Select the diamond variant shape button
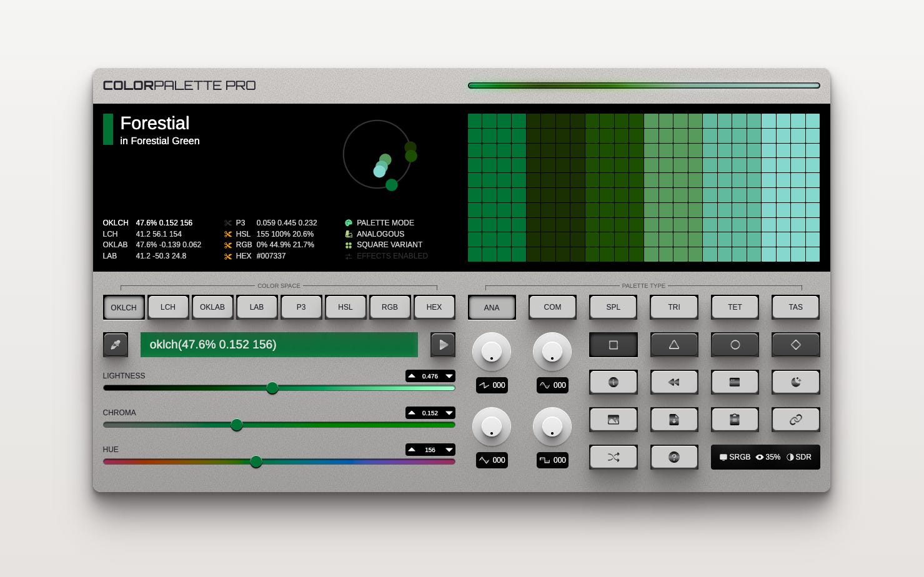This screenshot has height=577, width=924. [x=795, y=345]
